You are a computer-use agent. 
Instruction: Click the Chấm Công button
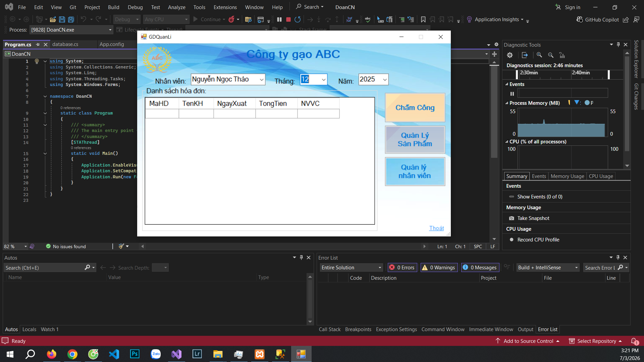click(415, 107)
